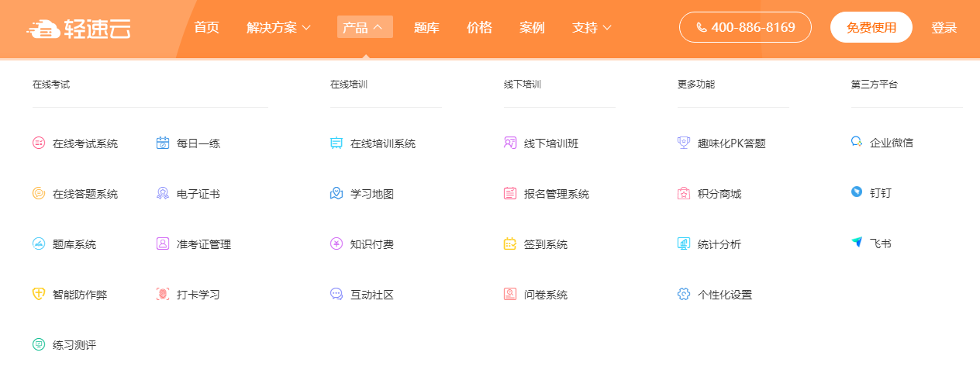Collapse the 产品 dropdown menu
This screenshot has width=980, height=380.
(364, 28)
